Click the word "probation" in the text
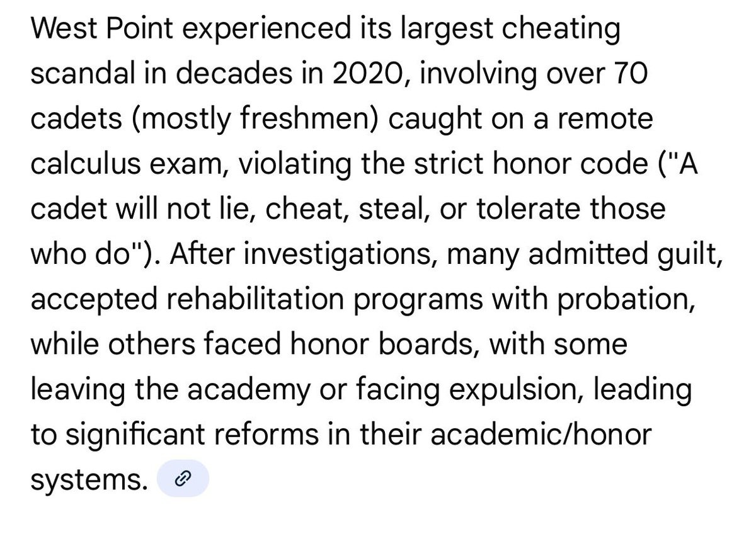The height and width of the screenshot is (536, 756). point(626,299)
